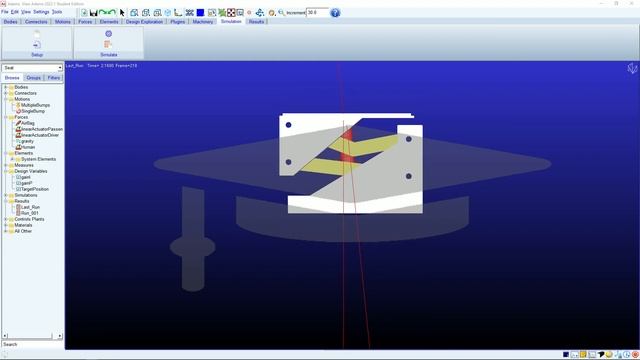Switch to the Machinery ribbon tab
The width and height of the screenshot is (640, 360).
(203, 22)
